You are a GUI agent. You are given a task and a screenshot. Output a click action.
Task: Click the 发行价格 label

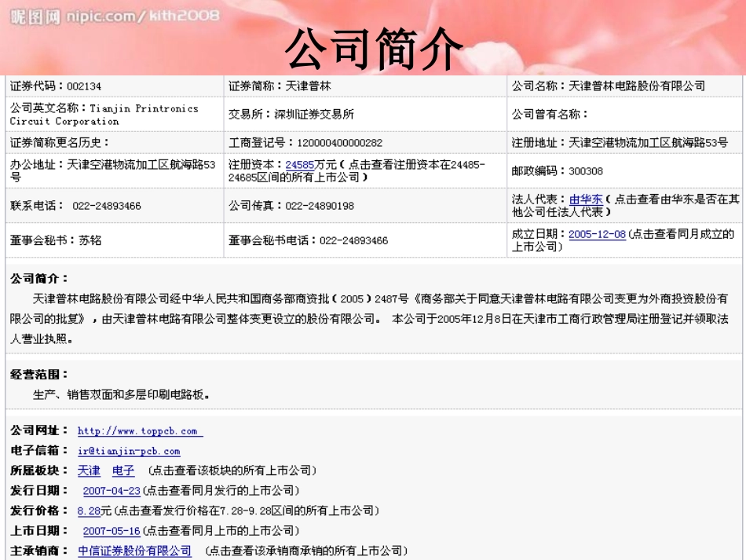(x=39, y=511)
